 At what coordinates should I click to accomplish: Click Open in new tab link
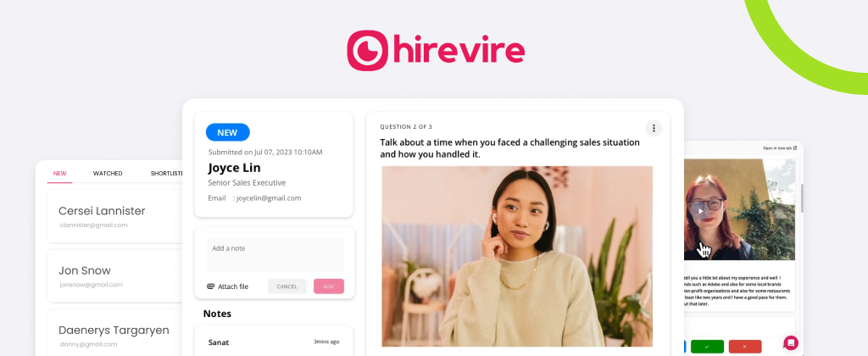(780, 147)
